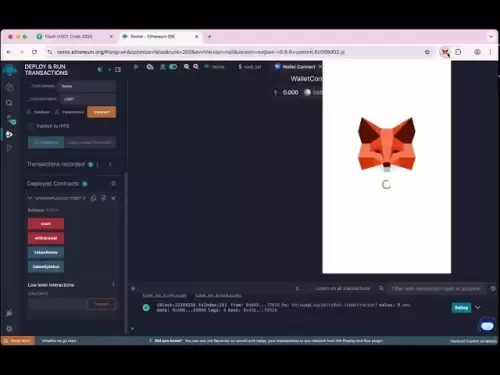This screenshot has width=500, height=375.
Task: Click the run script play icon
Action: pos(136,67)
